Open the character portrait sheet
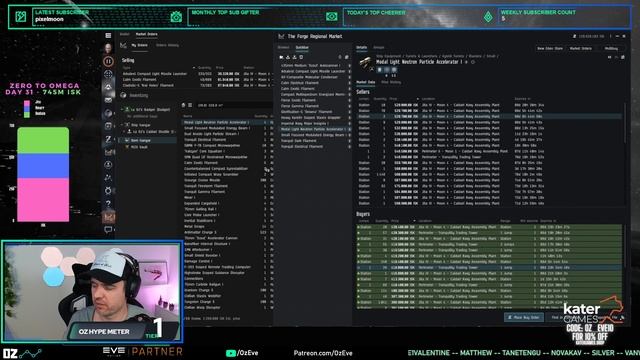640x360 pixels. (x=108, y=48)
